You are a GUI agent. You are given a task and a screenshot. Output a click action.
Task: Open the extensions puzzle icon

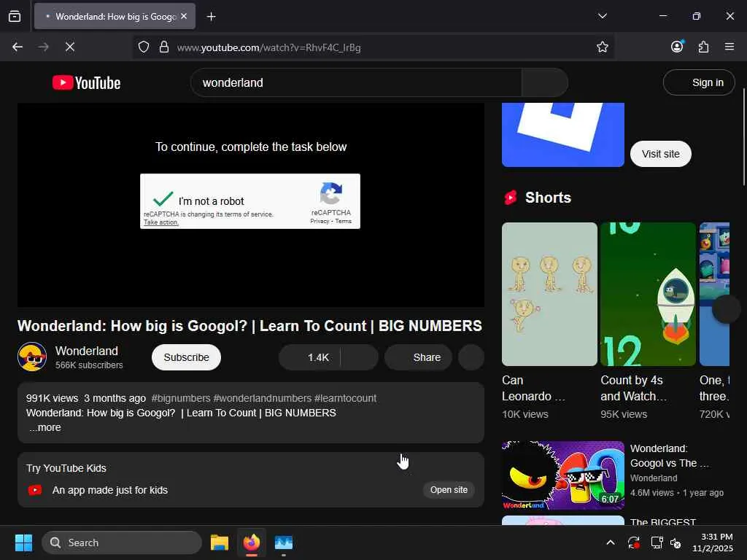pos(703,47)
